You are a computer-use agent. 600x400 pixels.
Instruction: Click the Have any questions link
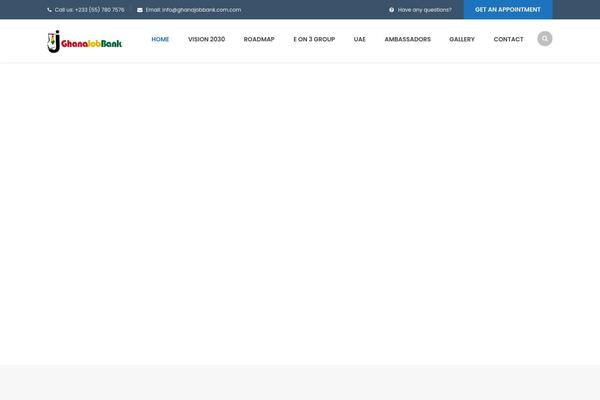point(424,10)
